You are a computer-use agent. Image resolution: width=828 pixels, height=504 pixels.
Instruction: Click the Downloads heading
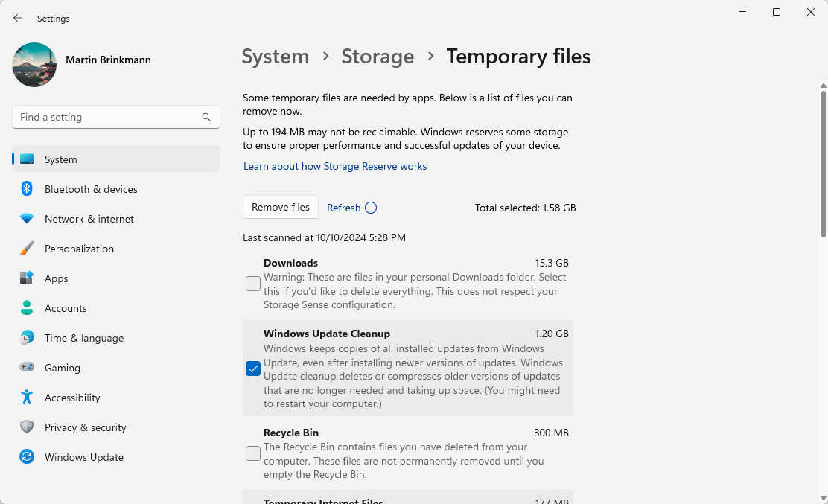[290, 263]
